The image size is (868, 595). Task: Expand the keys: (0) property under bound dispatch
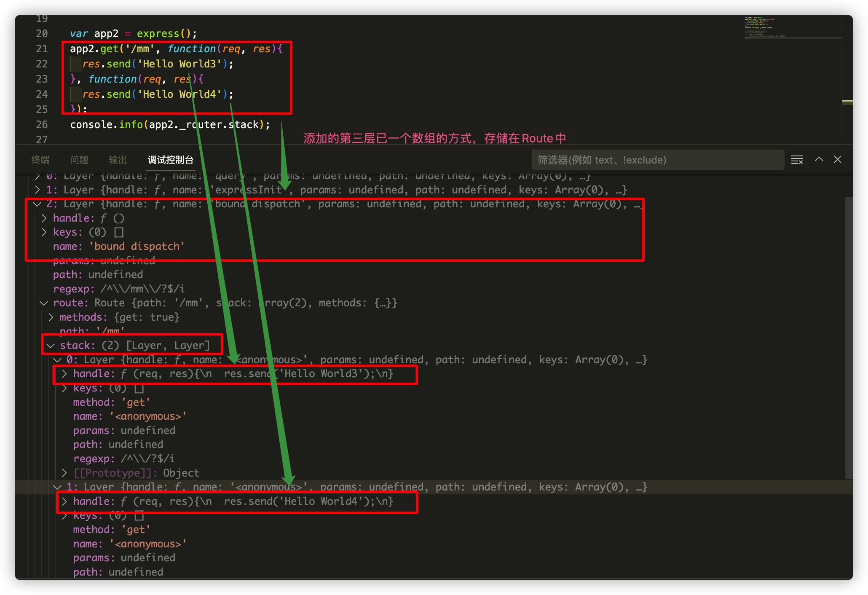pos(44,232)
